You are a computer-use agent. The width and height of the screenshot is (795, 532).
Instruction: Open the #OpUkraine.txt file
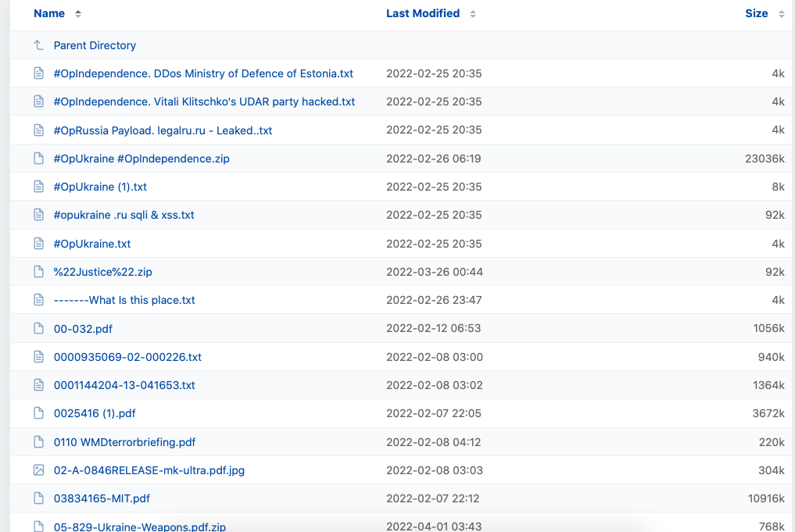point(92,244)
